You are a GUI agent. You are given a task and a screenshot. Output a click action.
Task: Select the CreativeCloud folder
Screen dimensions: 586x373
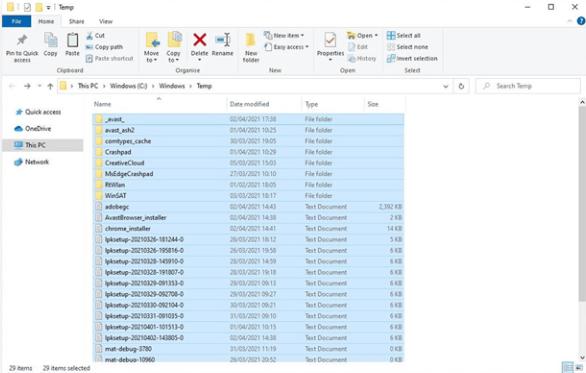point(248,163)
